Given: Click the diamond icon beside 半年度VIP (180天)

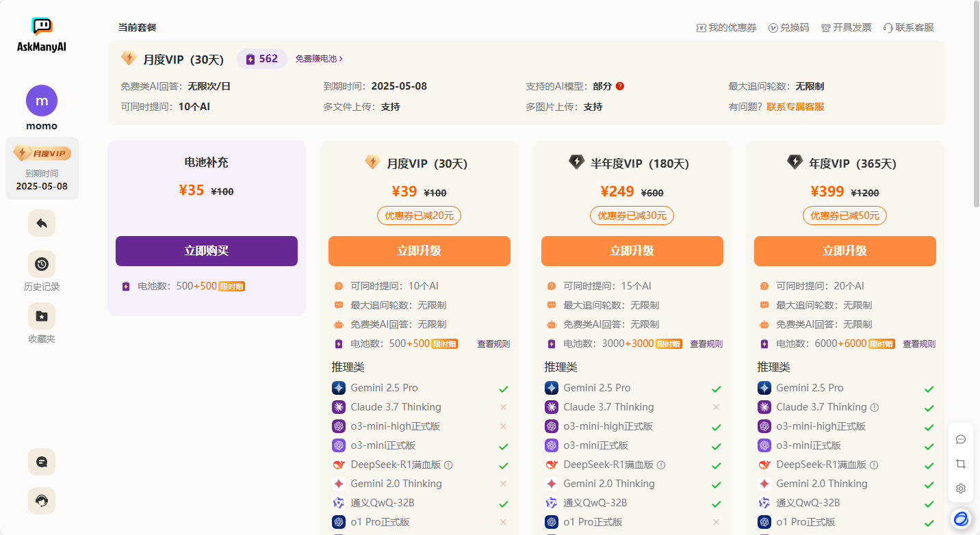Looking at the screenshot, I should point(577,162).
